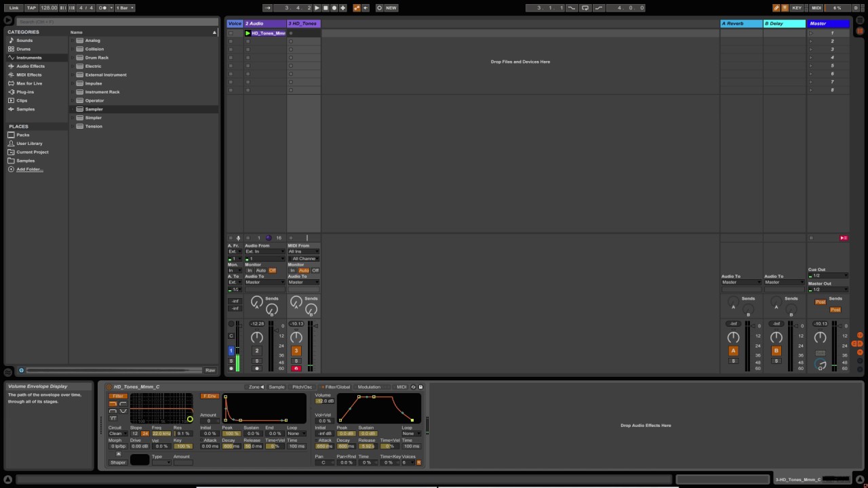Enable the Follow playback arrow button
Viewport: 868px width, 488px height.
pyautogui.click(x=267, y=8)
